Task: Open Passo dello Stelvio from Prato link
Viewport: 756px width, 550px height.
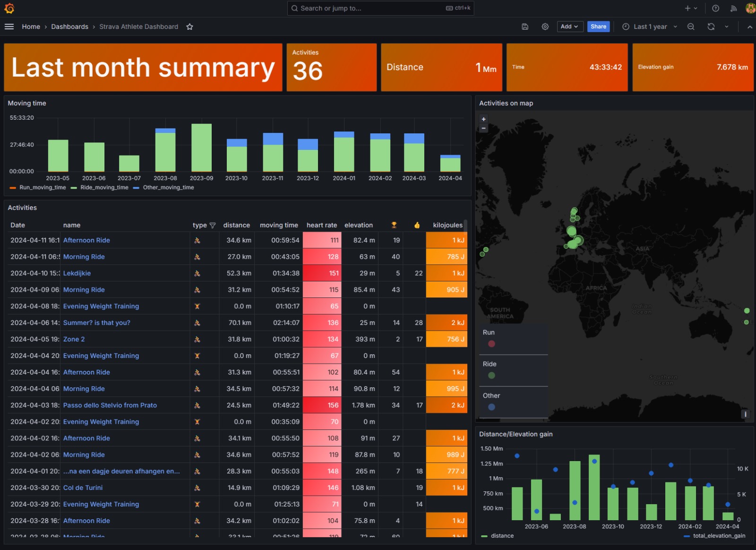Action: point(110,405)
